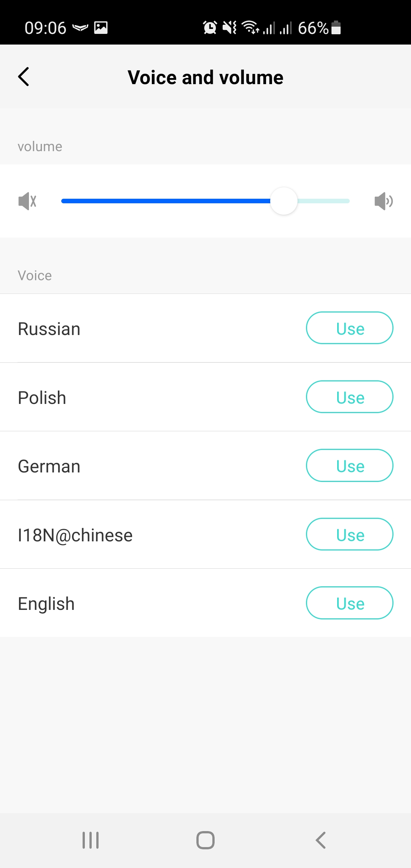Screen dimensions: 411x868
Task: Tap the battery icon in status bar
Action: pyautogui.click(x=336, y=28)
